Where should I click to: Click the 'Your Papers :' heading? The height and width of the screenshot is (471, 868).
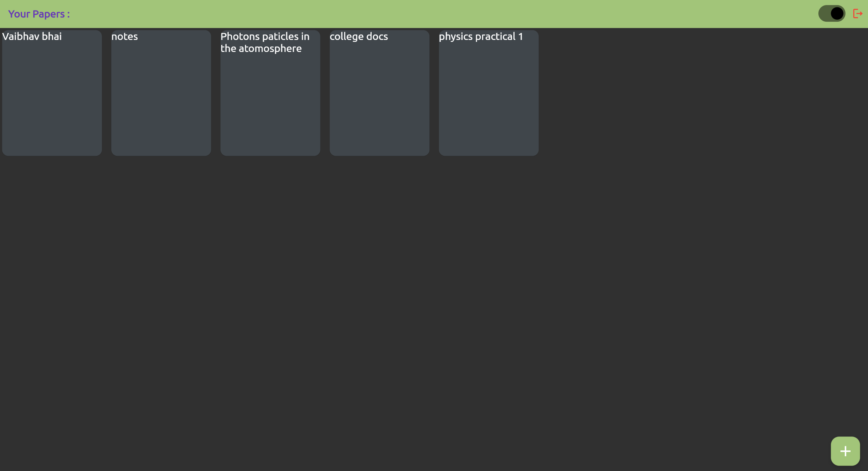[x=39, y=14]
